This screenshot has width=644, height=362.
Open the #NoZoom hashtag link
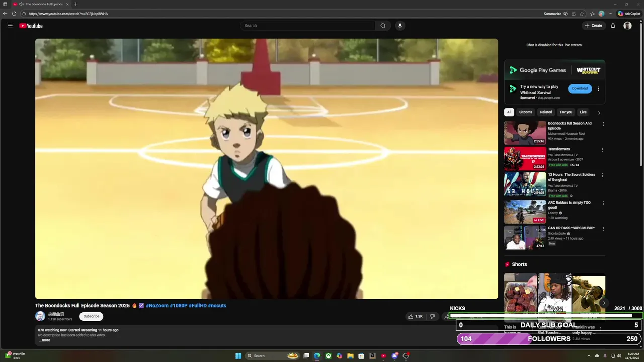[x=157, y=306]
